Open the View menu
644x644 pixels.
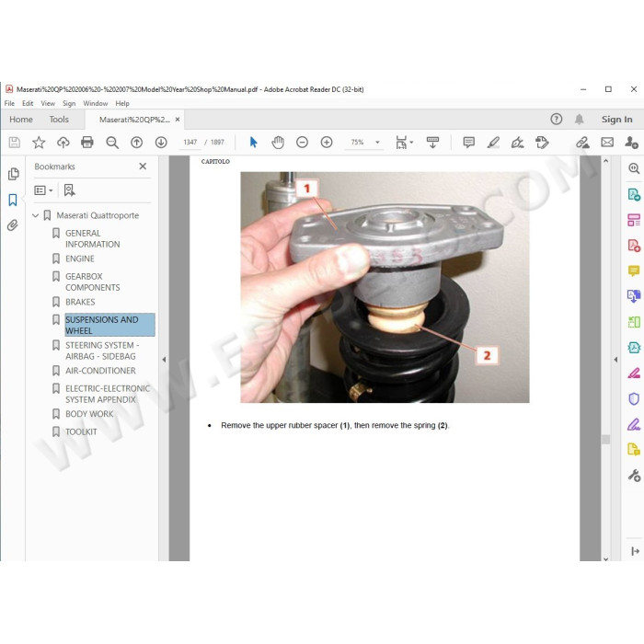click(48, 103)
